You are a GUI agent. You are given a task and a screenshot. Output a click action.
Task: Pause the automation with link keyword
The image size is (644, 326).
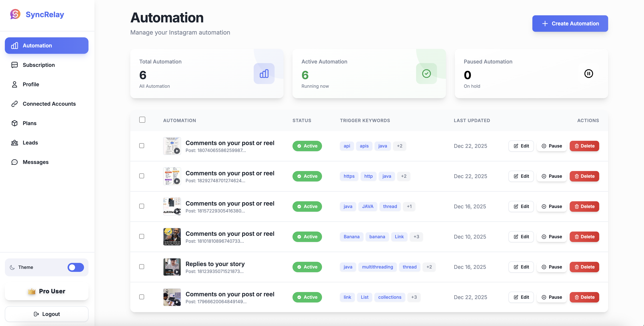coord(552,297)
